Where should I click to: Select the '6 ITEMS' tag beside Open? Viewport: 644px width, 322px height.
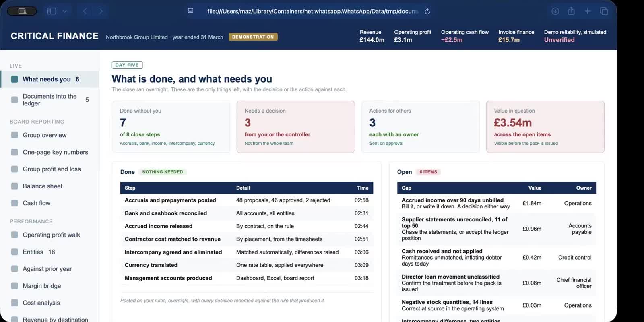pyautogui.click(x=428, y=172)
